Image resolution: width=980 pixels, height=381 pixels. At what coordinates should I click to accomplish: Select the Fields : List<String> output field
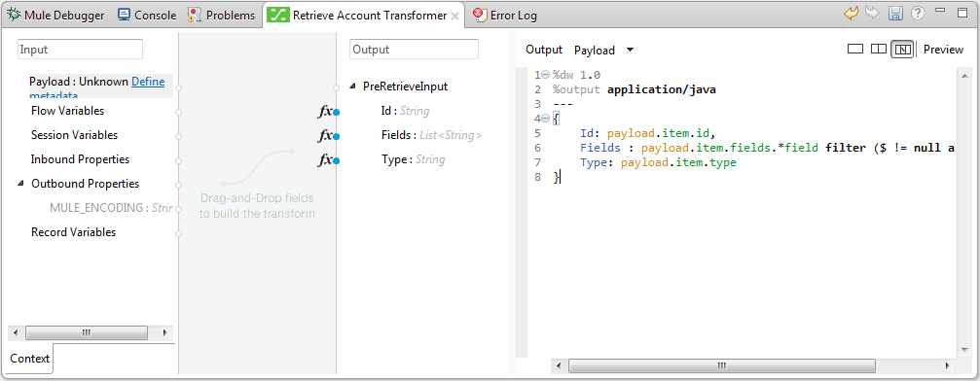coord(432,135)
